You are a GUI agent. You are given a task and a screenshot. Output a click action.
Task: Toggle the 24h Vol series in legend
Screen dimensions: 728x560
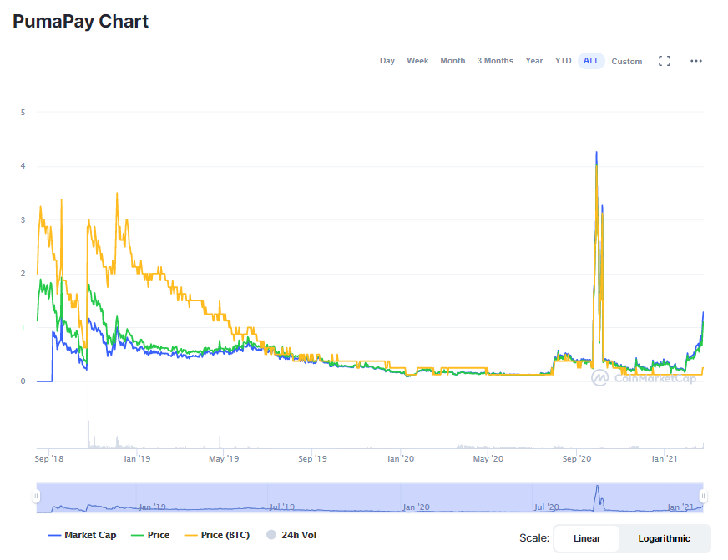point(291,535)
